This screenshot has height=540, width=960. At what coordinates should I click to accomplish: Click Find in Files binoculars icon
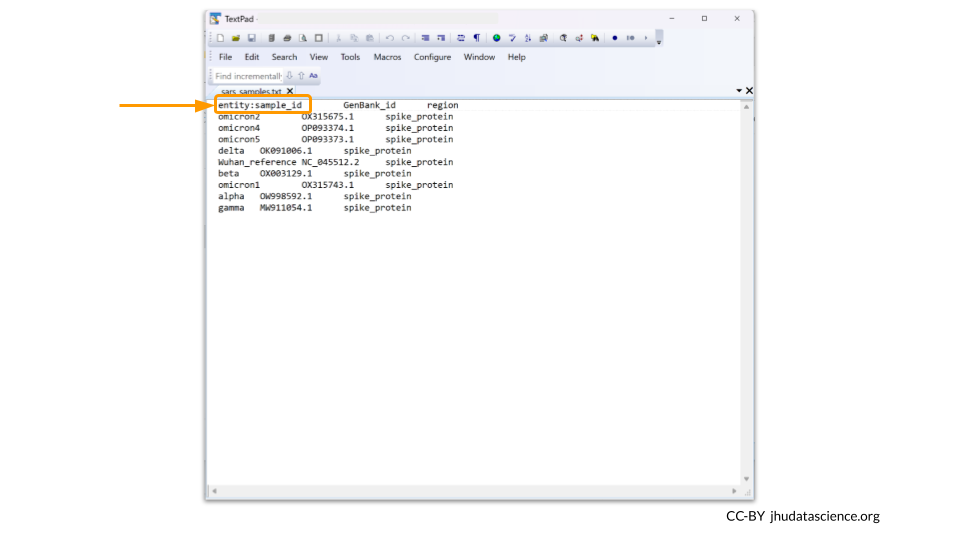click(595, 38)
